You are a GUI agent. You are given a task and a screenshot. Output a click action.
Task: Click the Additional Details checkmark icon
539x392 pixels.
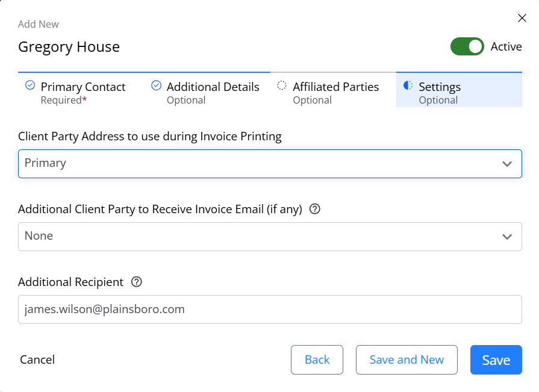tap(156, 85)
